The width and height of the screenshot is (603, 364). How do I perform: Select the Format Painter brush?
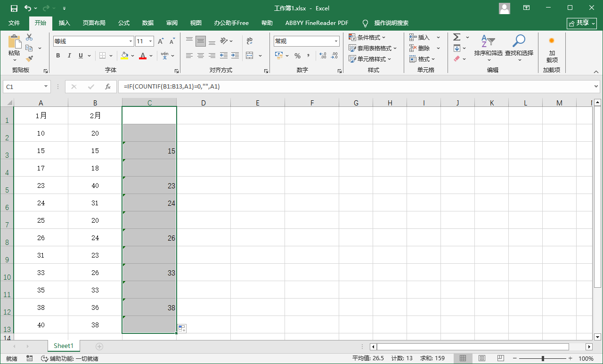pyautogui.click(x=29, y=59)
